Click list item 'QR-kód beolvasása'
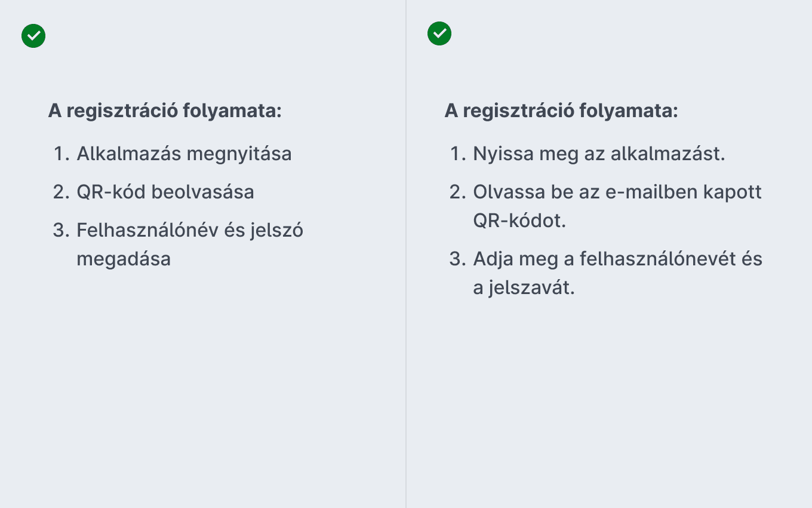 [165, 192]
